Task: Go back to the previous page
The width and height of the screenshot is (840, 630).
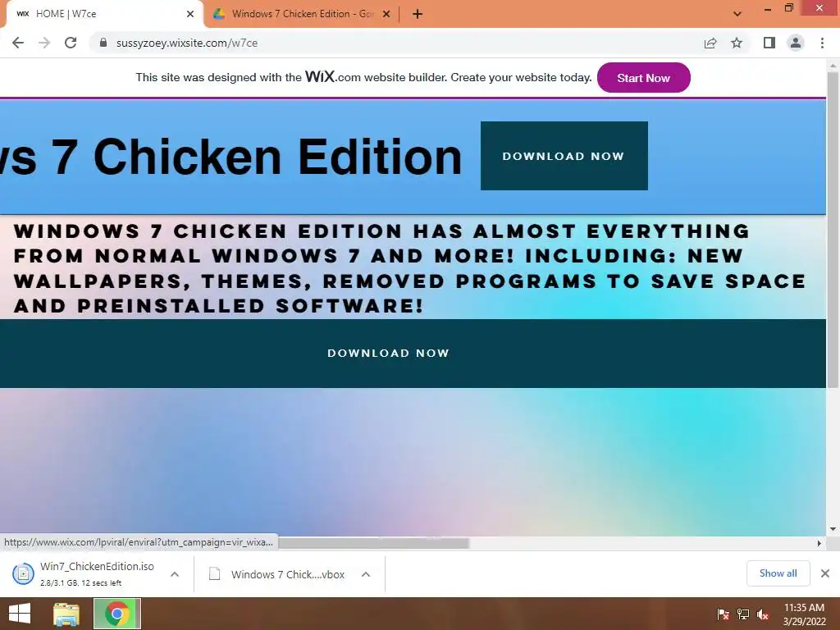Action: pos(18,43)
